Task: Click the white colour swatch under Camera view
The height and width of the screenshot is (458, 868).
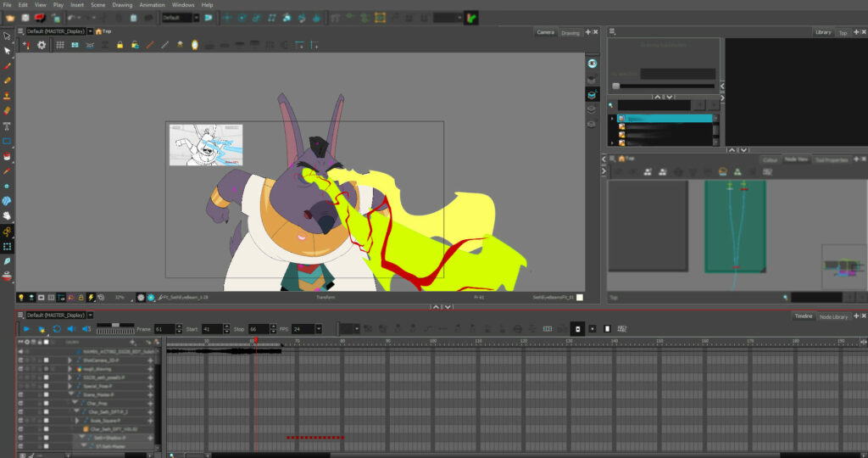Action: (580, 298)
